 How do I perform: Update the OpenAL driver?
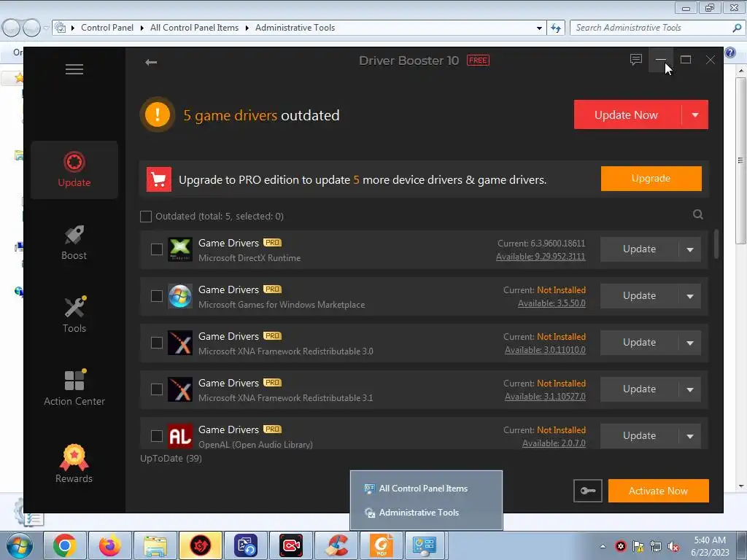(x=639, y=436)
